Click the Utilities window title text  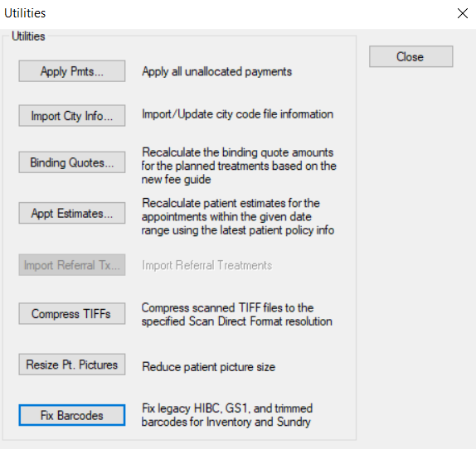coord(25,13)
